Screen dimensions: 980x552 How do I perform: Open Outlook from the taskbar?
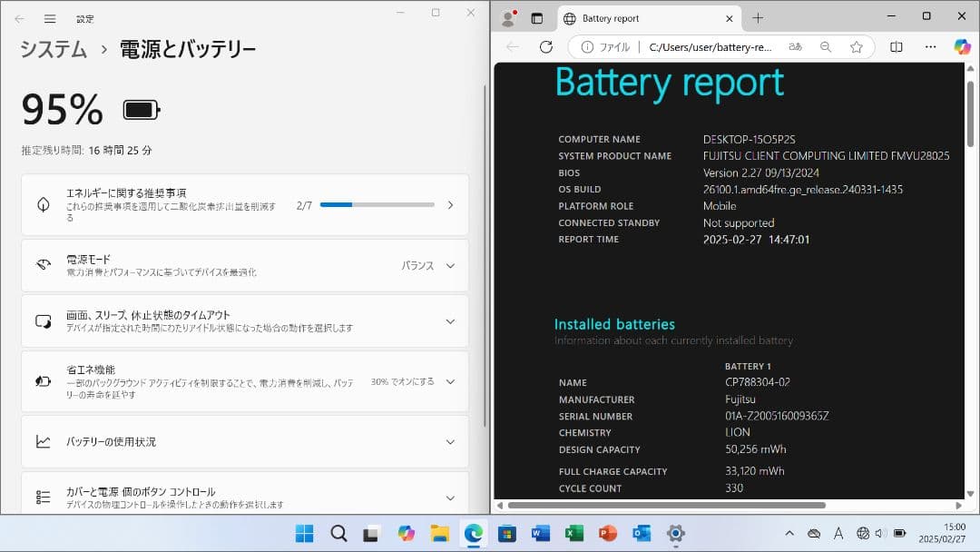(642, 533)
